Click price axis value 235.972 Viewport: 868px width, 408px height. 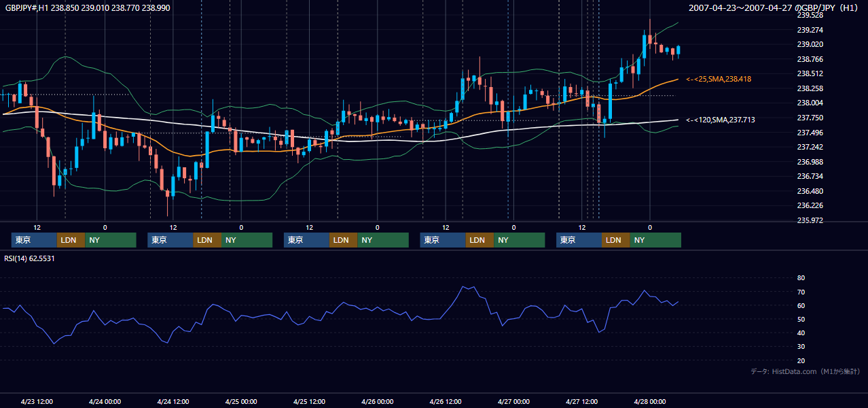point(810,220)
